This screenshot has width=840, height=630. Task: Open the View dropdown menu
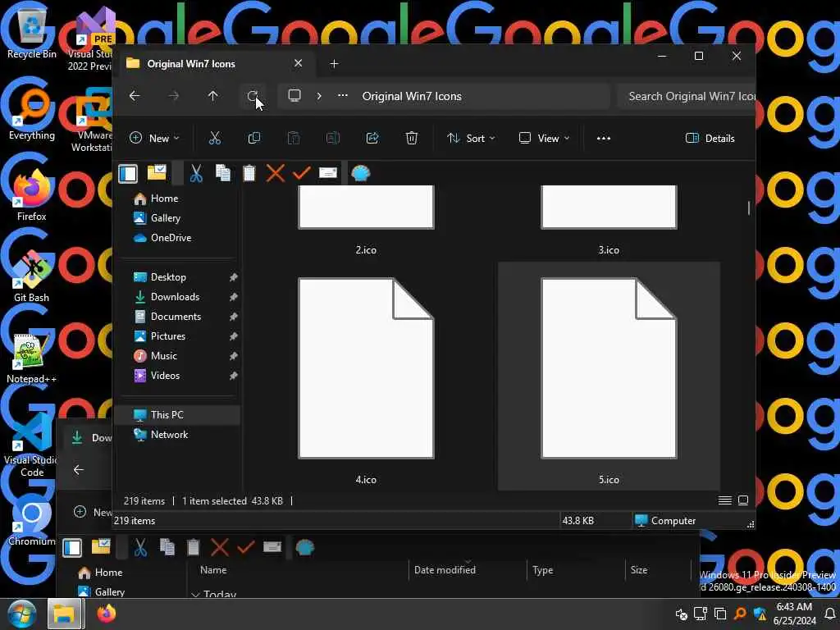pyautogui.click(x=544, y=138)
